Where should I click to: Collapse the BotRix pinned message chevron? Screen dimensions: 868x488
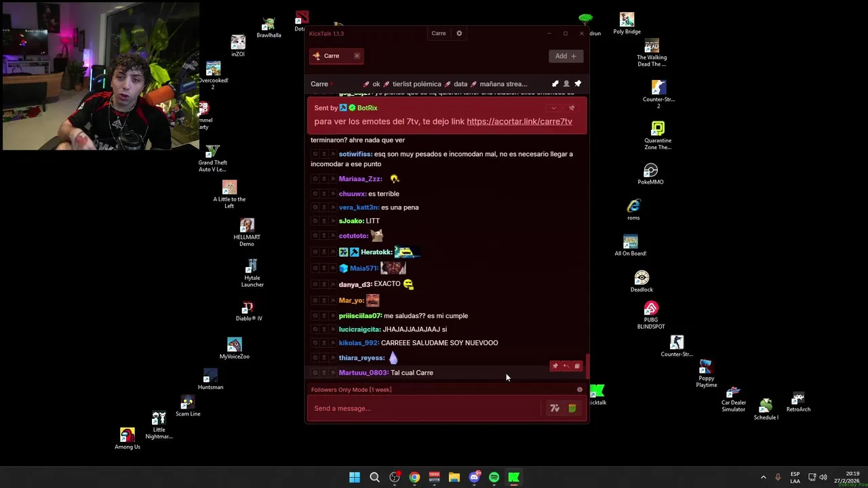tap(553, 108)
